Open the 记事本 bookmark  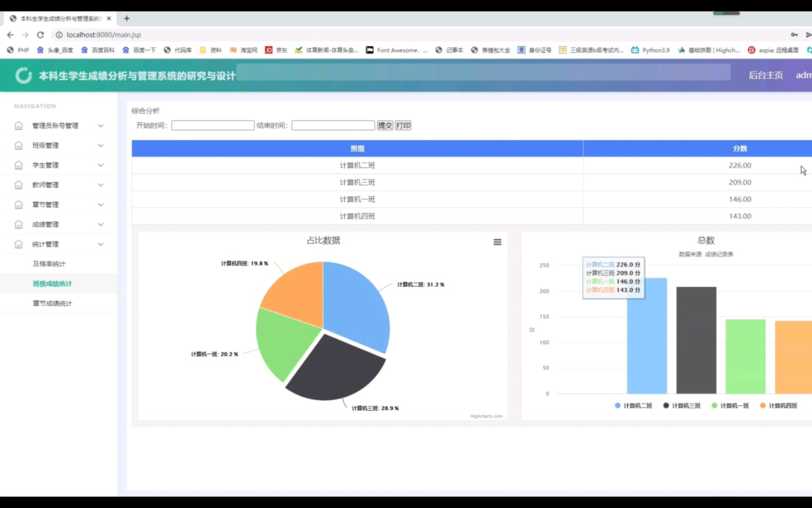coord(449,50)
